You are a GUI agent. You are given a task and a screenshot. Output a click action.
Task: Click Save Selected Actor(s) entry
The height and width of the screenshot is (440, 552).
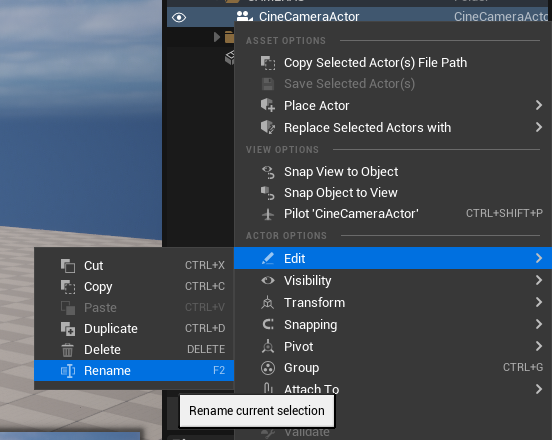[x=393, y=84]
